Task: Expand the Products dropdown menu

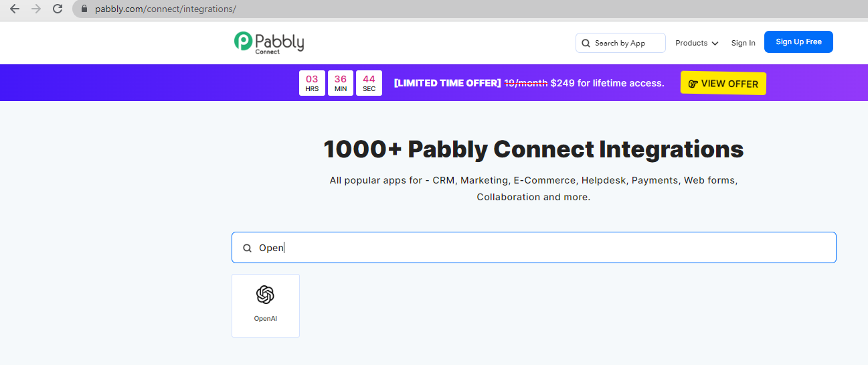Action: click(697, 43)
